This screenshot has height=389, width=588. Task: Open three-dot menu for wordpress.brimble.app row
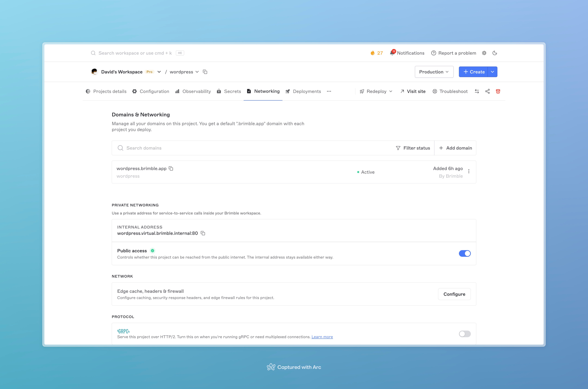(x=469, y=171)
